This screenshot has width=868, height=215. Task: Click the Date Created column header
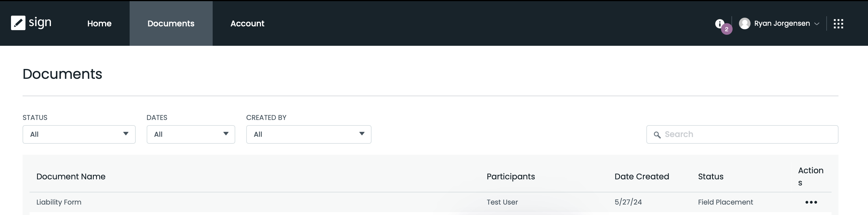pyautogui.click(x=641, y=176)
